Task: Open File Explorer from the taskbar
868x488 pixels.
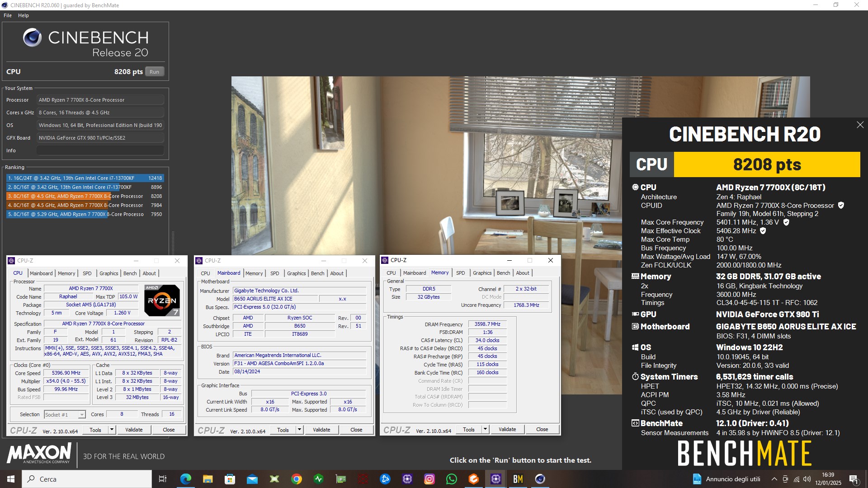Action: coord(208,479)
